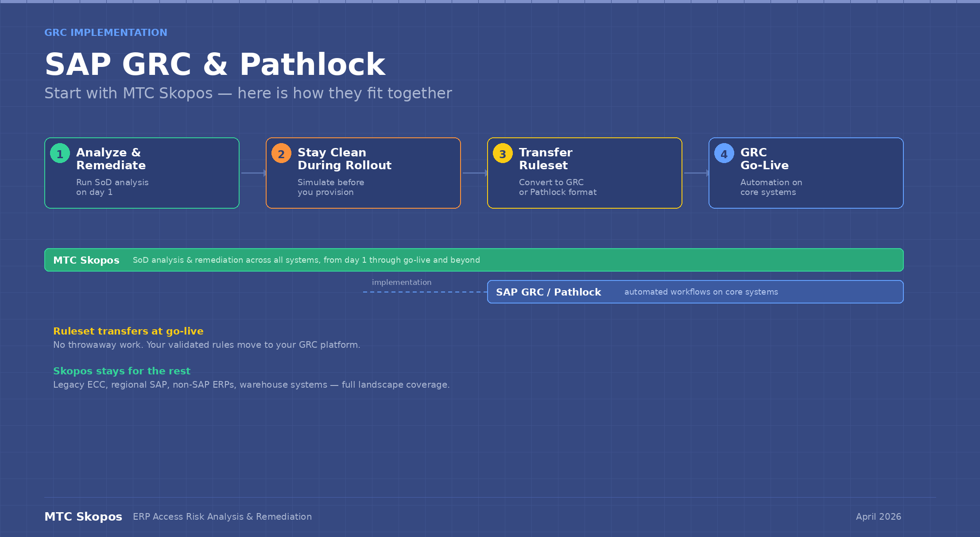Click the arrow between step 3 and step 4

coord(695,173)
